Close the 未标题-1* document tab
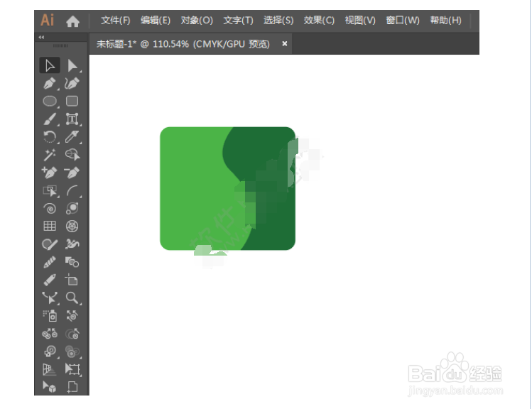 click(285, 44)
